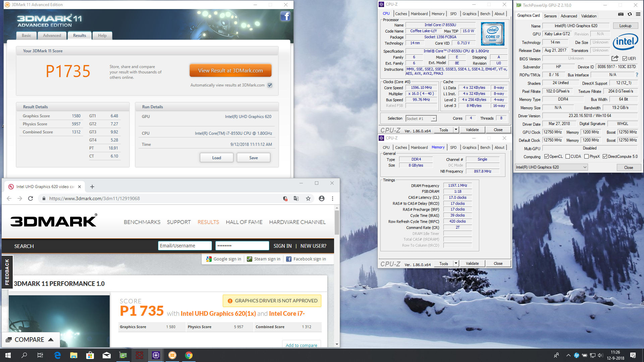Toggle the CUDA checkbox in GPU-Z
Viewport: 644px width, 362px height.
(568, 157)
